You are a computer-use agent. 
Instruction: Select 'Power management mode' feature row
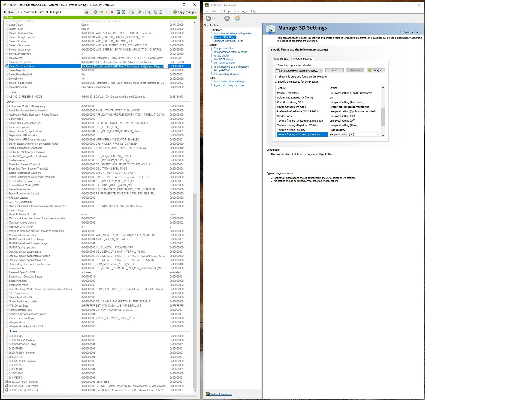[x=329, y=107]
